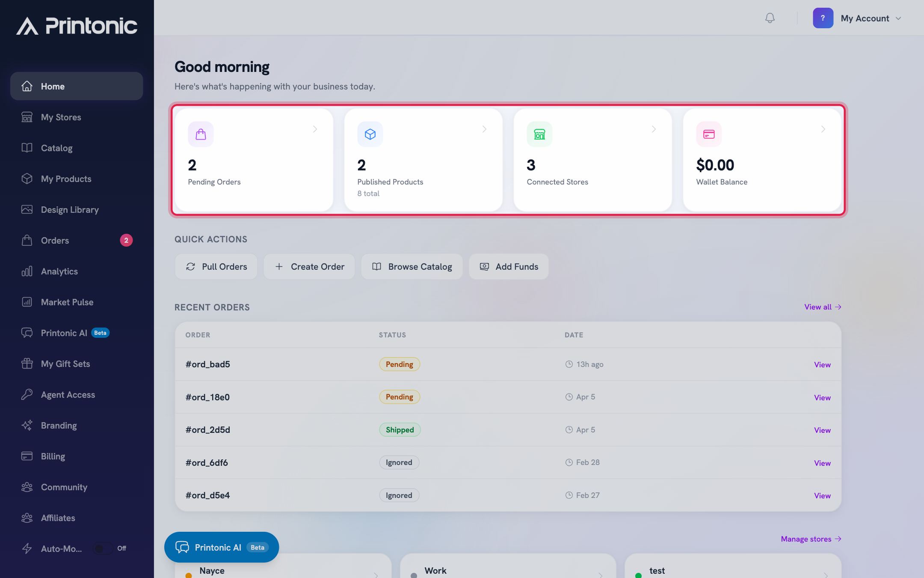Click the Pull Orders button

(216, 267)
